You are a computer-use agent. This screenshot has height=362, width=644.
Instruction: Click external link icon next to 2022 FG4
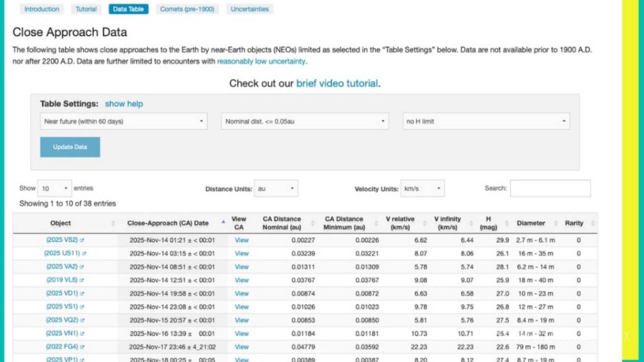pos(82,347)
